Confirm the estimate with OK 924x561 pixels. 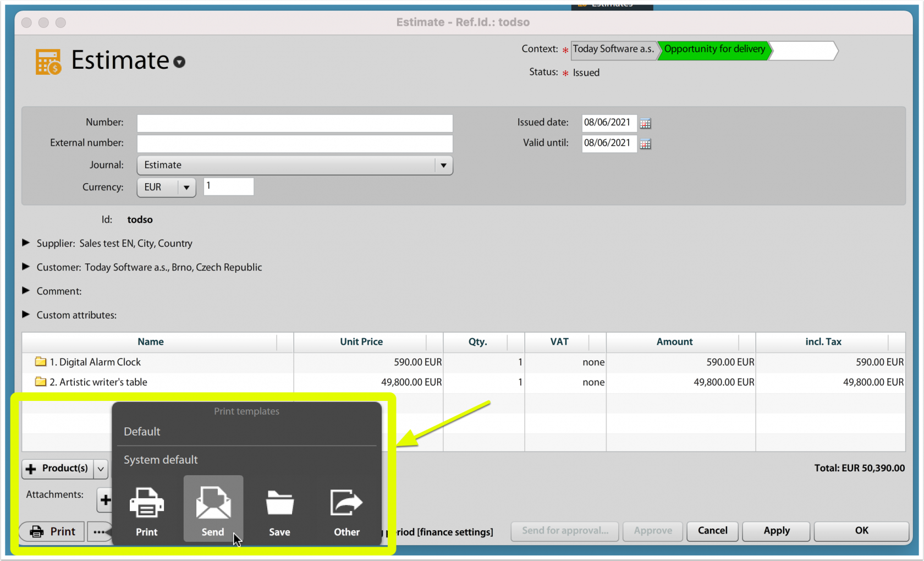861,531
